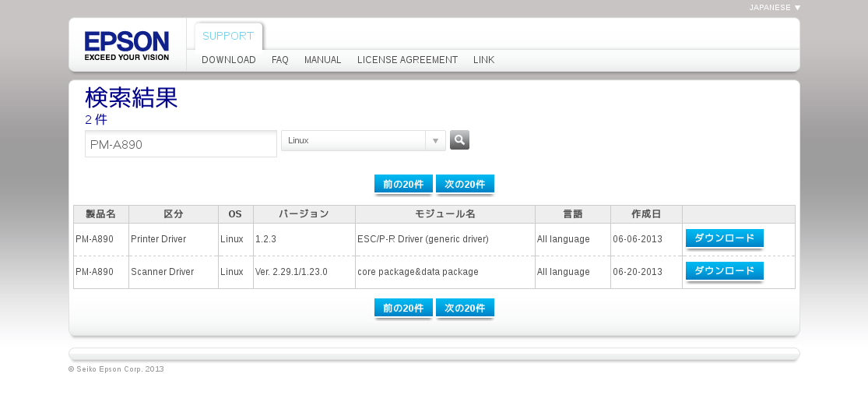Click the 作成日 column header
868x395 pixels.
646,214
